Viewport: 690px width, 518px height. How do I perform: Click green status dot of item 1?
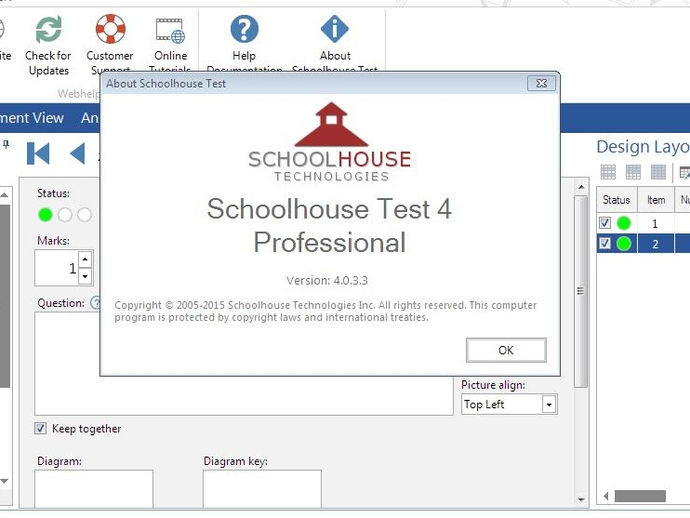pos(624,223)
